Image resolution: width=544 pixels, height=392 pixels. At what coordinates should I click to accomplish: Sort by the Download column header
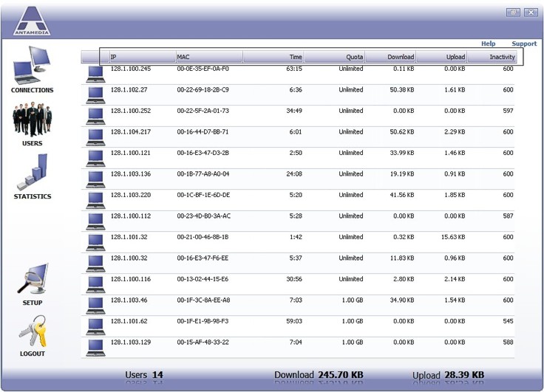click(391, 57)
